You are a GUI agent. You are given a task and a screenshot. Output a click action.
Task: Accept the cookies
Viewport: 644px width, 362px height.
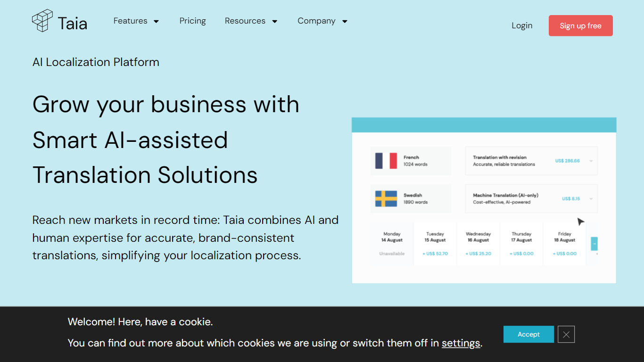tap(528, 334)
